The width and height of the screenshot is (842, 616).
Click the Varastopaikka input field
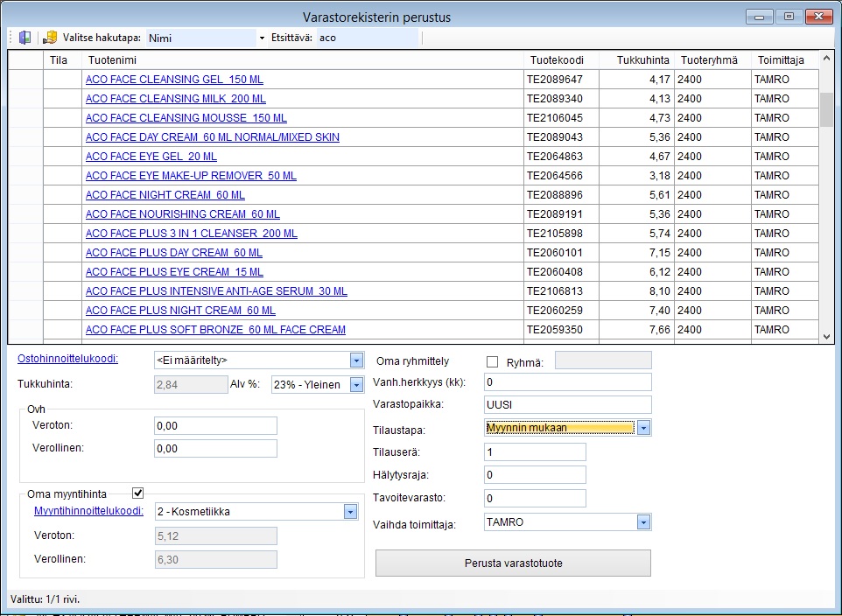(x=567, y=404)
